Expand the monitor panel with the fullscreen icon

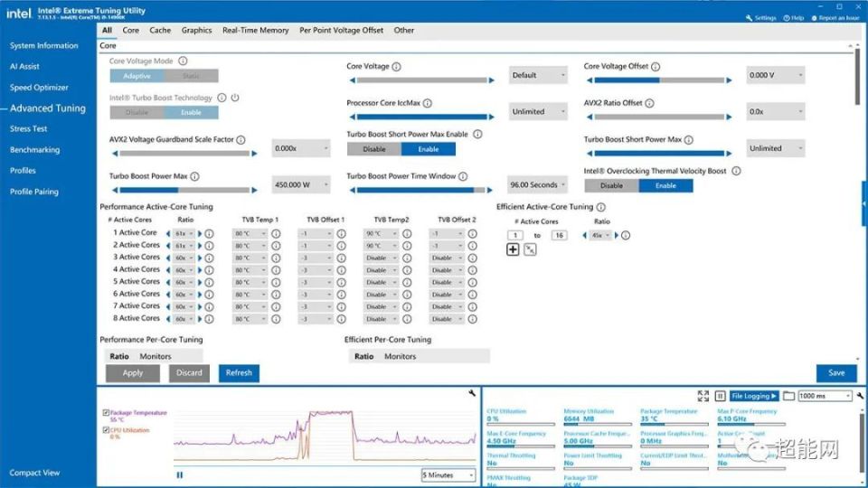coord(703,396)
